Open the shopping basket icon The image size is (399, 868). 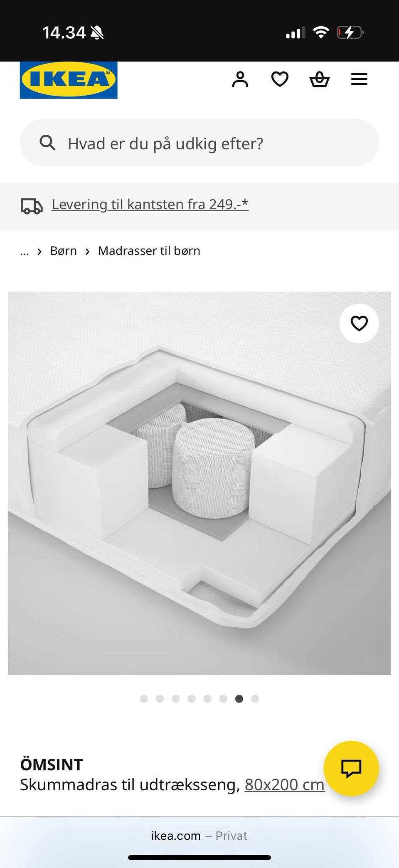320,79
